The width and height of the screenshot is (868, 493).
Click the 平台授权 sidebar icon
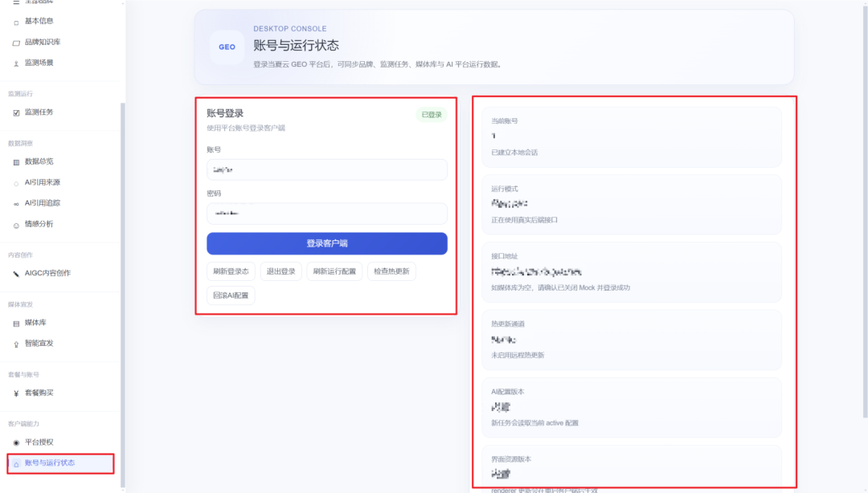pyautogui.click(x=16, y=442)
